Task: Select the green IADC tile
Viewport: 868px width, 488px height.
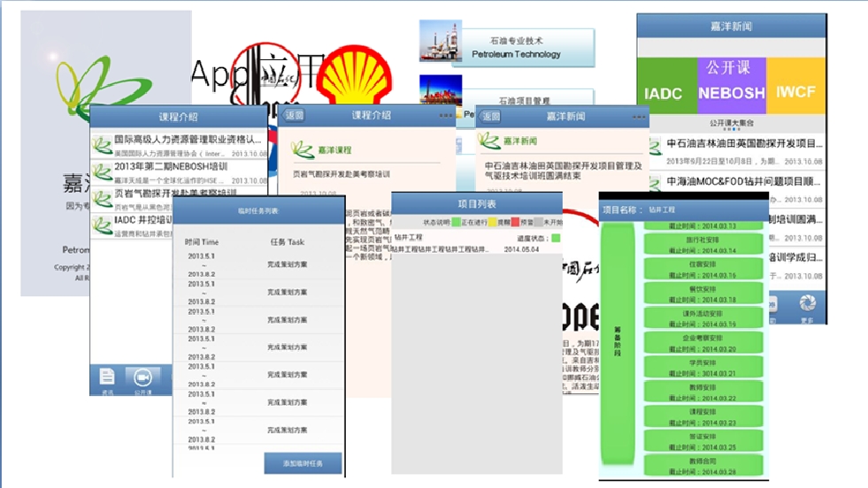Action: (667, 86)
